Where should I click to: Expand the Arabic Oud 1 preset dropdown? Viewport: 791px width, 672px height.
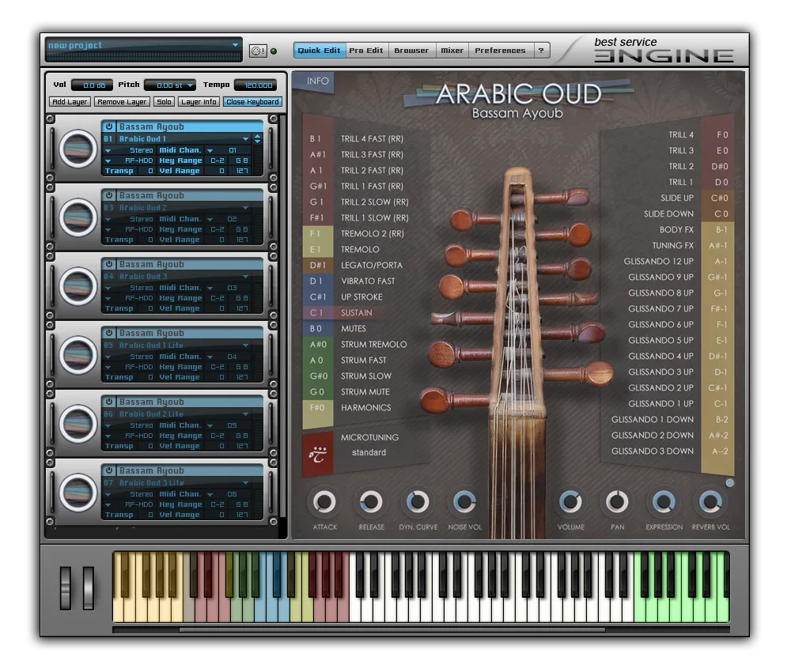tap(246, 138)
